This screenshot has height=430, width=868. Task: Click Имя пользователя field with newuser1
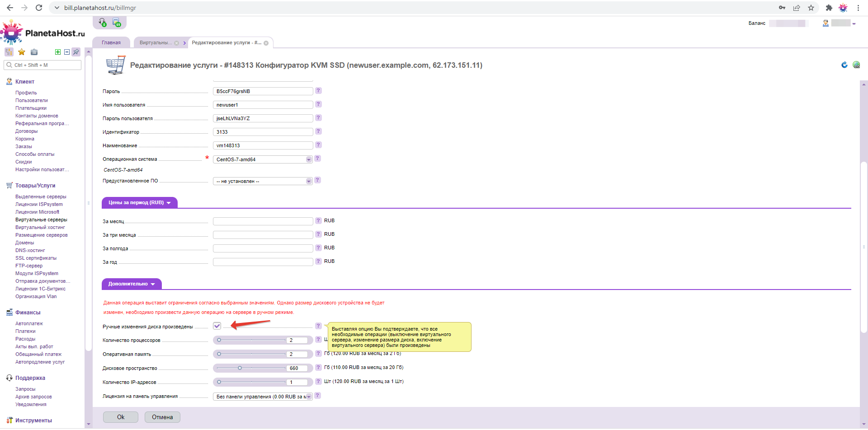coord(263,105)
